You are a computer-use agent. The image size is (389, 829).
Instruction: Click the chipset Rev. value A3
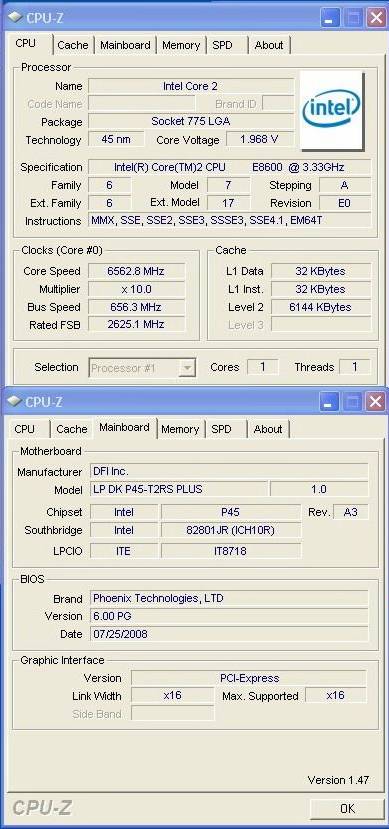[x=350, y=512]
